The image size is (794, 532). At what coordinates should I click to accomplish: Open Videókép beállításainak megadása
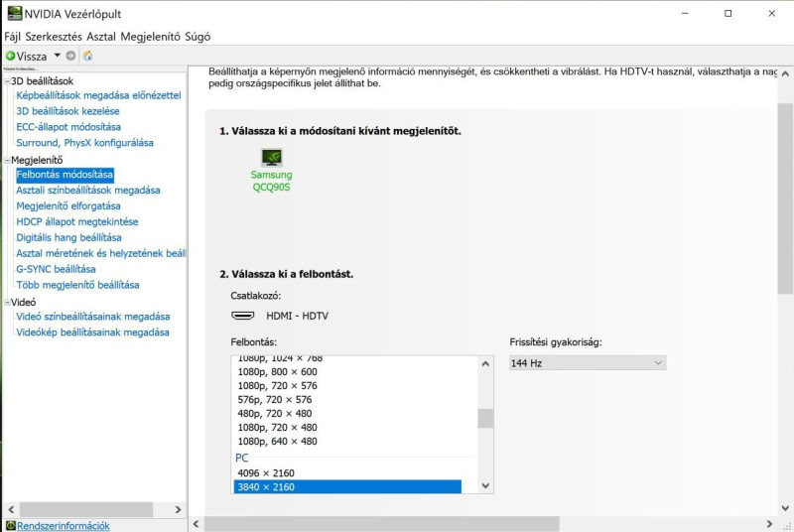tap(92, 332)
